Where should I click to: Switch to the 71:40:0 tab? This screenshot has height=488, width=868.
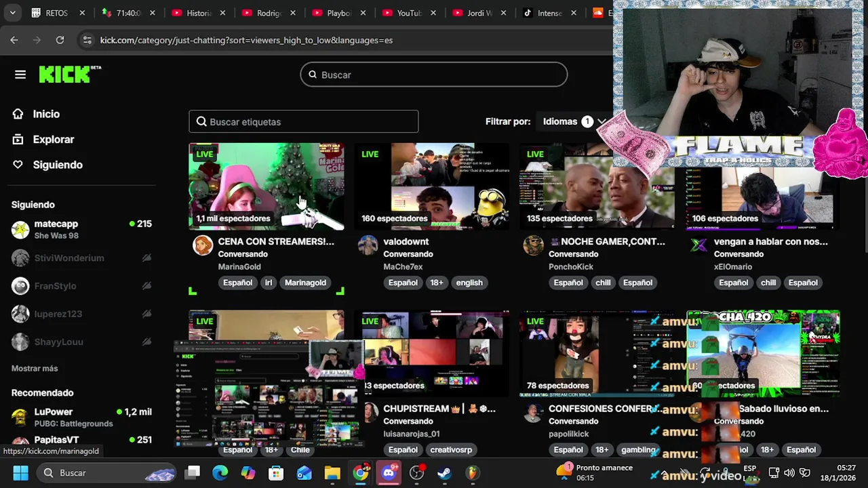tap(127, 13)
